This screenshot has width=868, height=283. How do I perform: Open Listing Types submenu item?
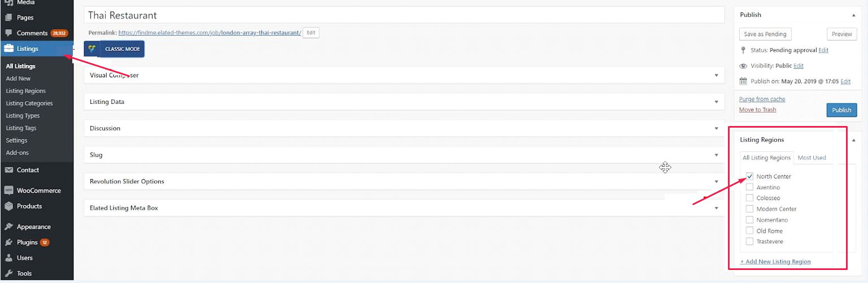pyautogui.click(x=23, y=116)
